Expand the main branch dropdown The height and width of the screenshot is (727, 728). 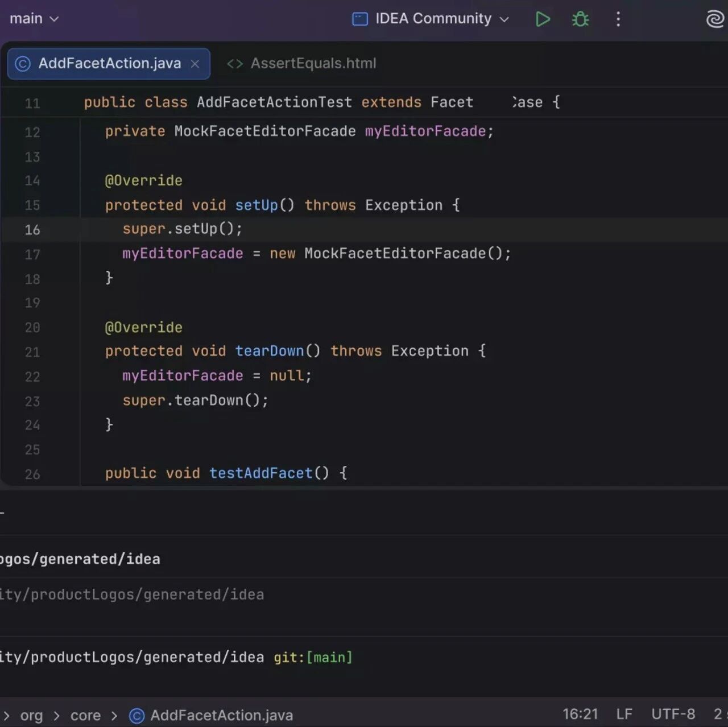click(x=34, y=19)
